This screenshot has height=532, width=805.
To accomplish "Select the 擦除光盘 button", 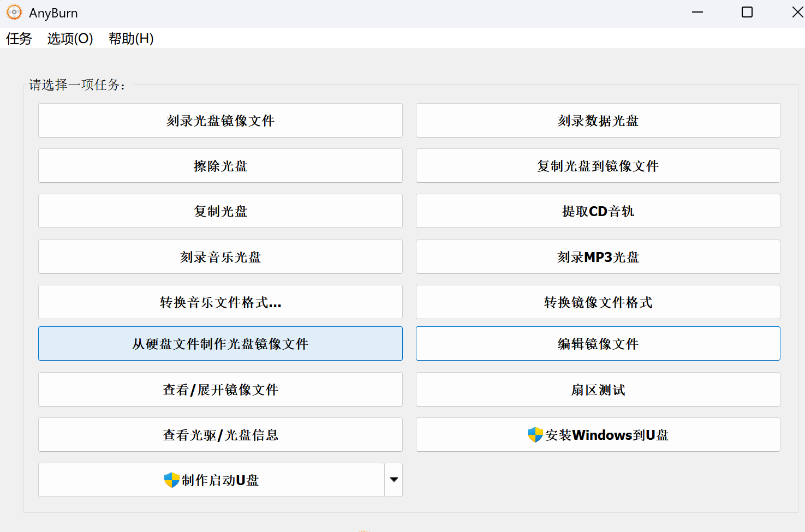I will point(220,166).
